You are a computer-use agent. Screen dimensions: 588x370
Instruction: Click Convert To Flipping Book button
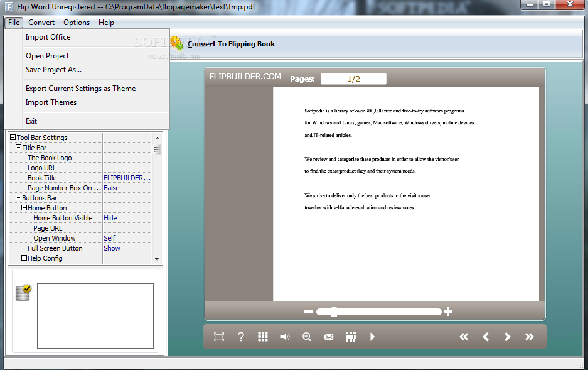coord(231,44)
